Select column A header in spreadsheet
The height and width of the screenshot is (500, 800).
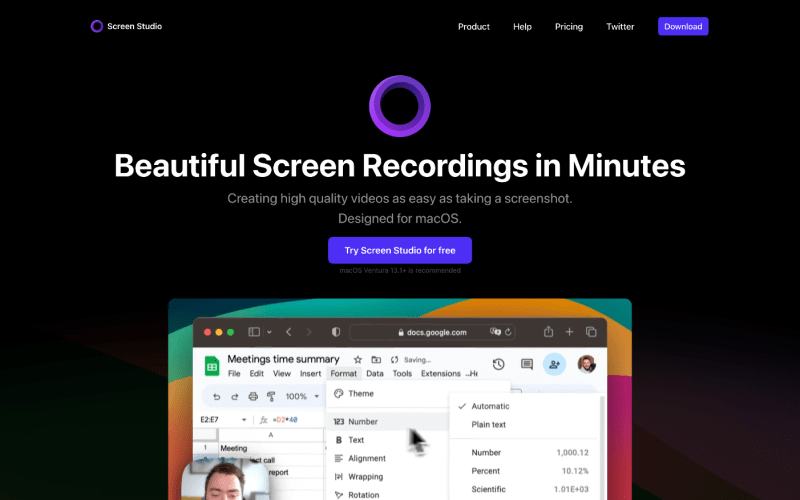pyautogui.click(x=271, y=435)
